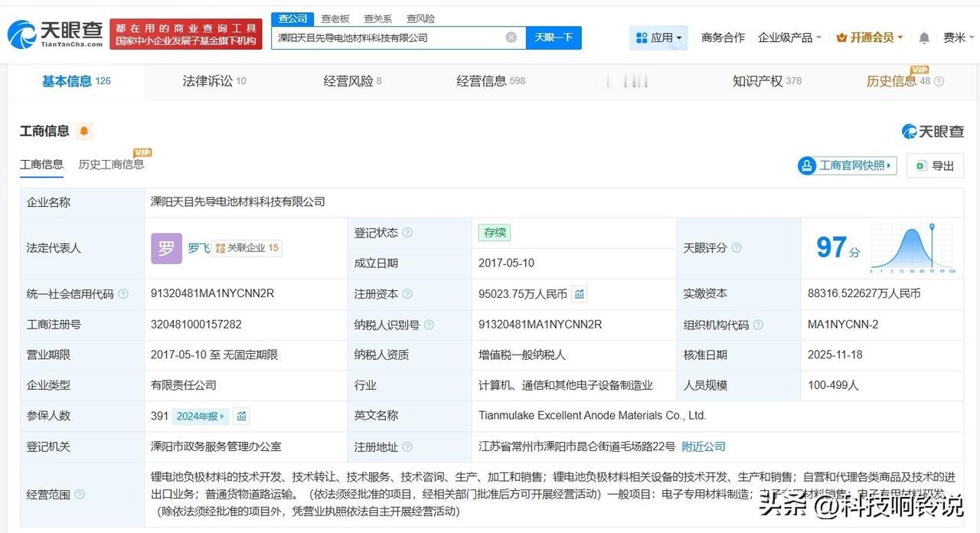Click the 88316.522627万人民币 paid-in capital value
The image size is (980, 533).
(x=864, y=294)
